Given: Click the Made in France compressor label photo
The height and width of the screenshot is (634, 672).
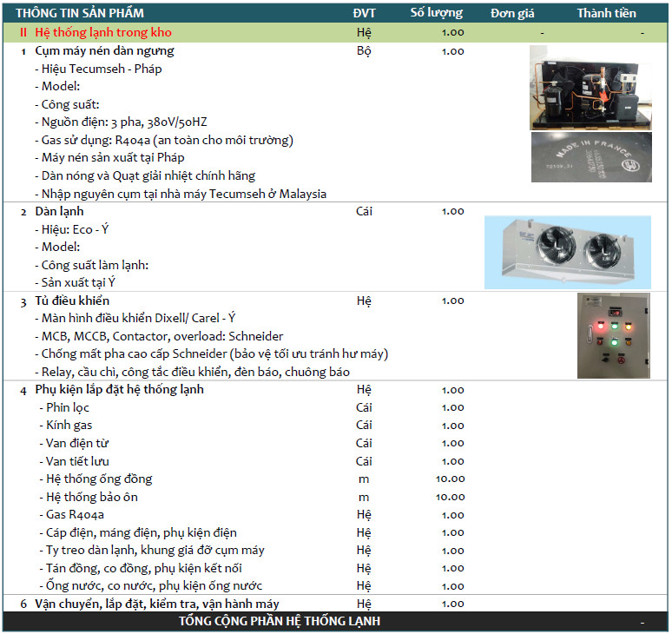Looking at the screenshot, I should coord(590,157).
